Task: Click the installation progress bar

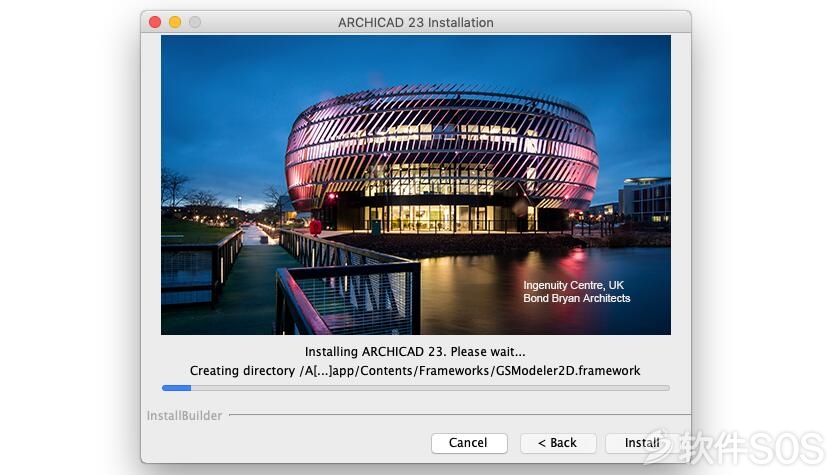Action: pyautogui.click(x=415, y=388)
